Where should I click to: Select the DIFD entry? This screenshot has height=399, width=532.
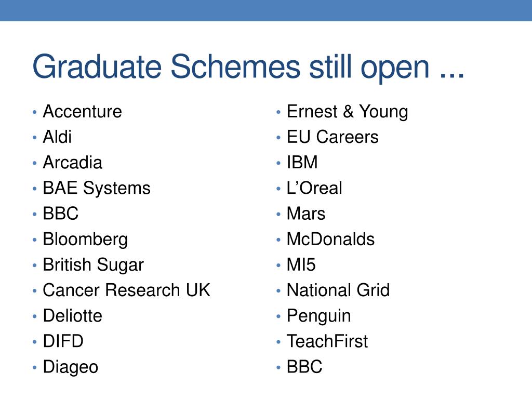63,341
